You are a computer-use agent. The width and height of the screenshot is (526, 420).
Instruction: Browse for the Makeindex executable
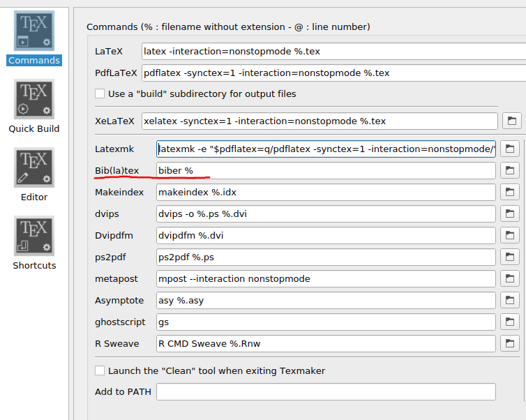[511, 192]
